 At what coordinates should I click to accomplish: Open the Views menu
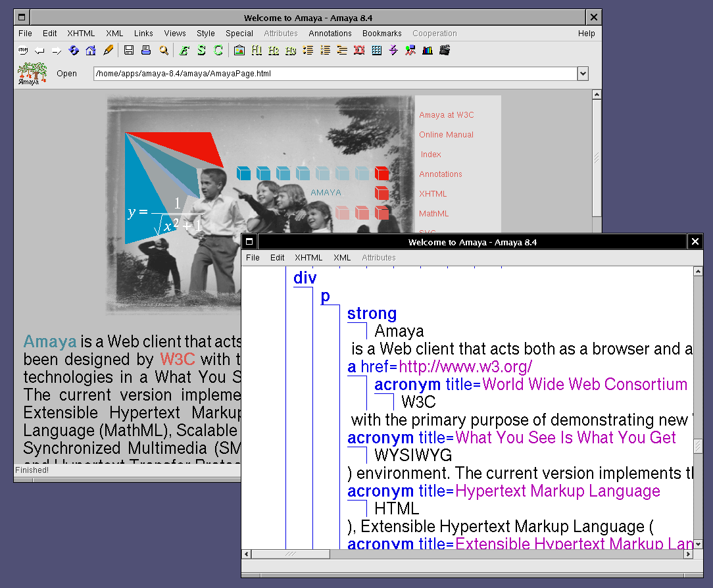pos(175,34)
